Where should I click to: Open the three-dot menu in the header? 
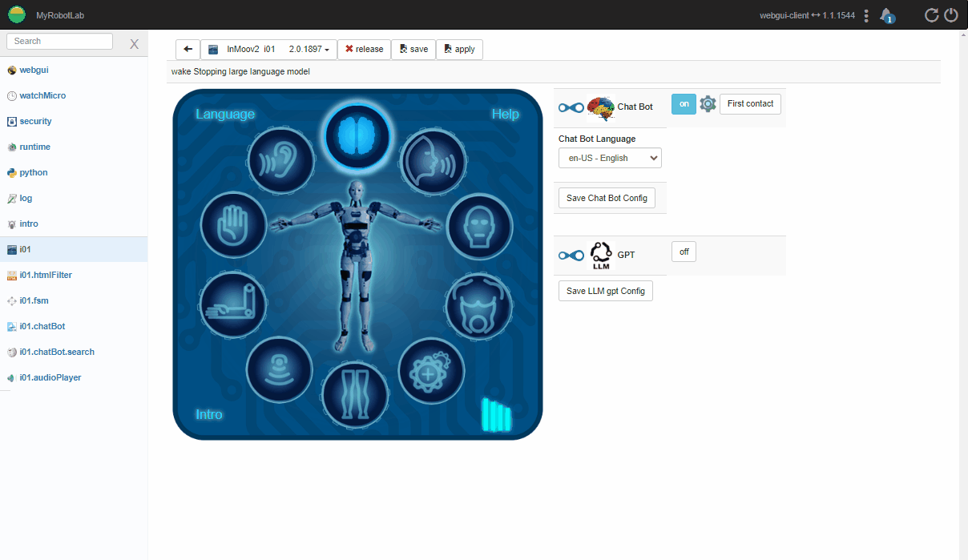(866, 15)
